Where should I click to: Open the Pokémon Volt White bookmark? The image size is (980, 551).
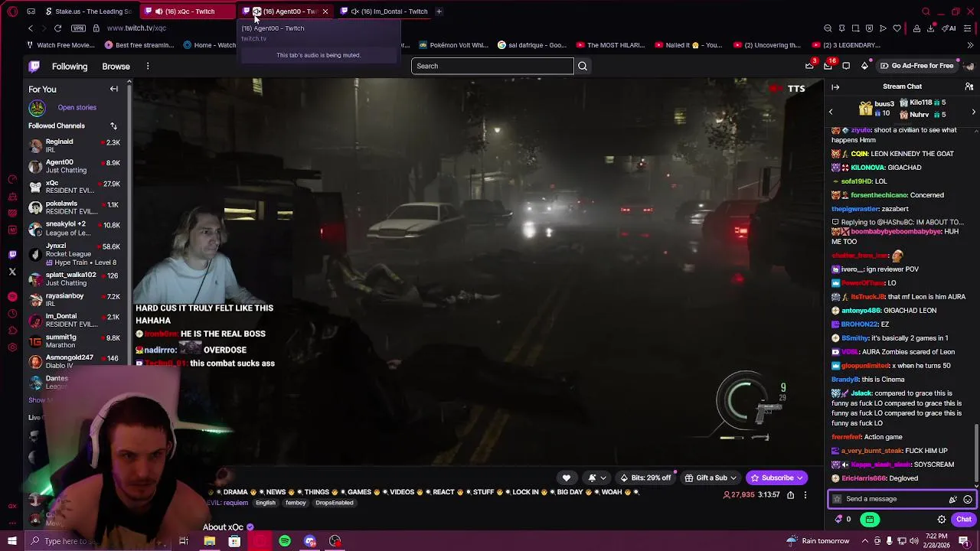point(453,45)
